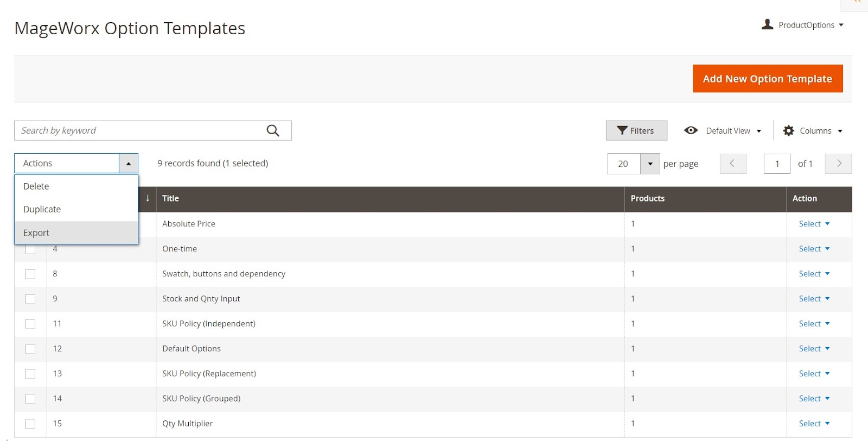This screenshot has height=441, width=868.
Task: Tick the checkbox for row 11
Action: [x=30, y=324]
